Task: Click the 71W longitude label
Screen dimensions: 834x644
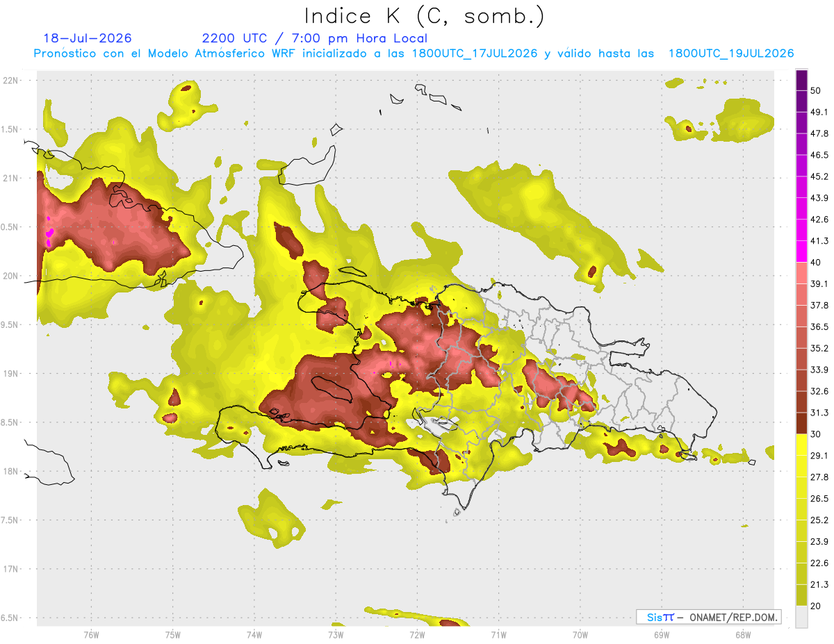Action: [498, 635]
